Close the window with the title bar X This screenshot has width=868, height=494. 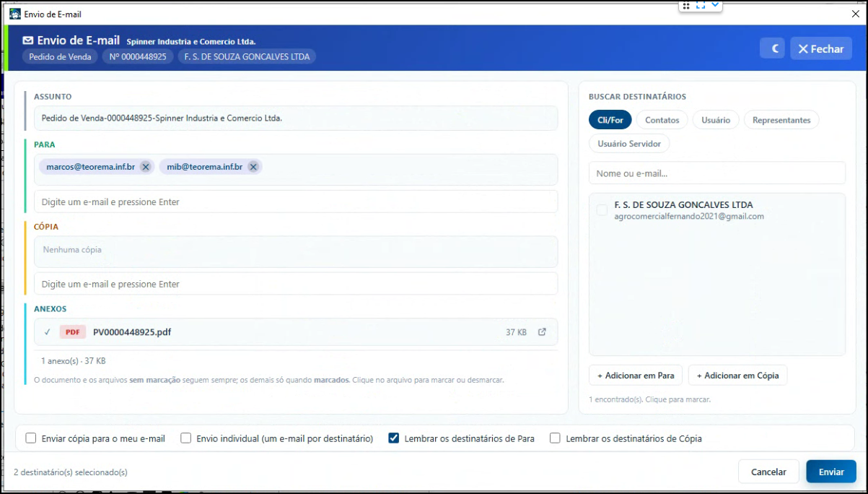pyautogui.click(x=856, y=14)
